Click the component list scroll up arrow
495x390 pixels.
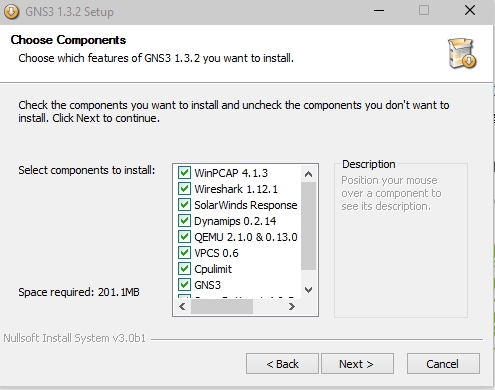[308, 174]
